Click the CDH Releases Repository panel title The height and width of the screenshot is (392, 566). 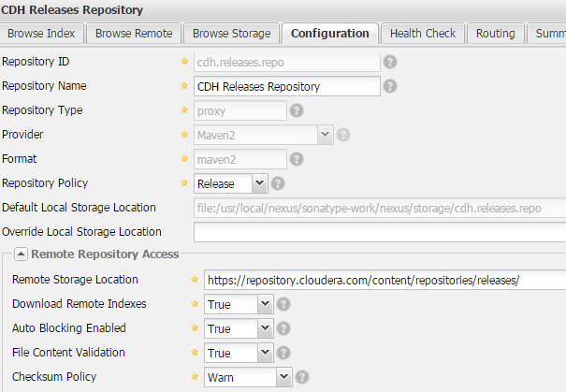[x=72, y=10]
